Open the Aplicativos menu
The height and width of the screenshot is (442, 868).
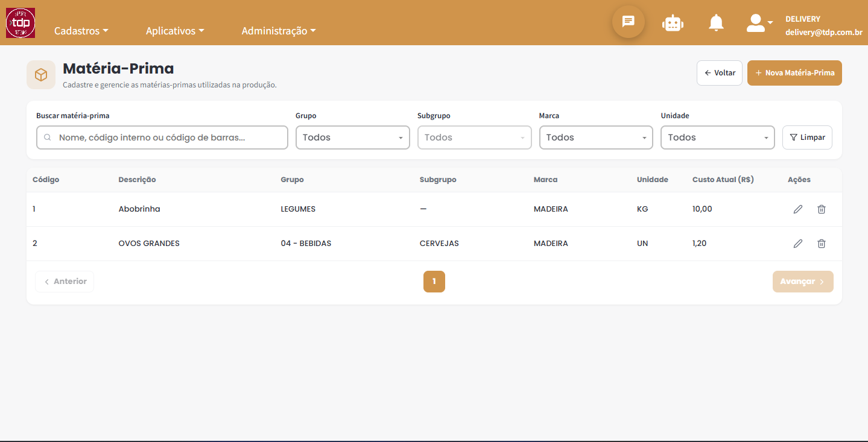tap(175, 31)
